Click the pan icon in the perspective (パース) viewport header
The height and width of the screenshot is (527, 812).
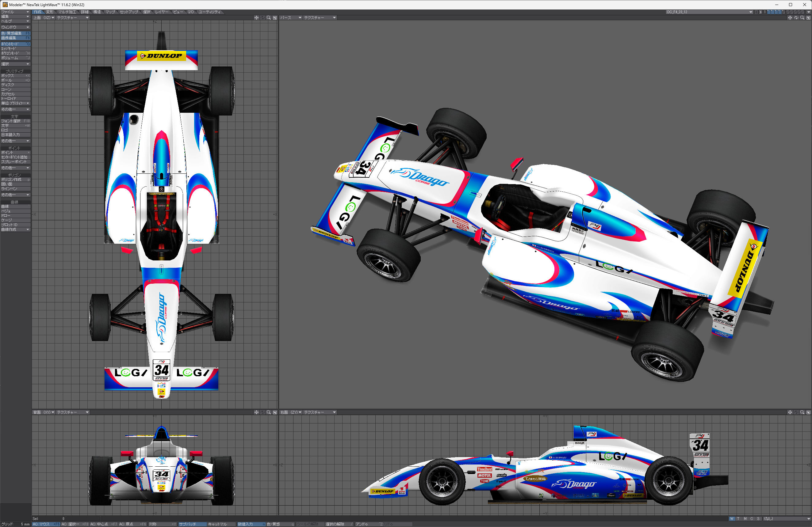point(790,18)
